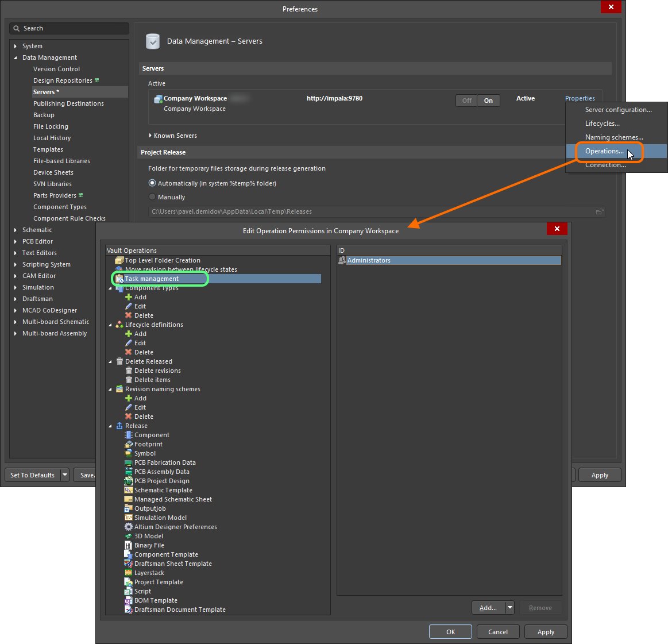Viewport: 668px width, 644px height.
Task: Click the red Delete icon under Component Types
Action: tap(129, 315)
